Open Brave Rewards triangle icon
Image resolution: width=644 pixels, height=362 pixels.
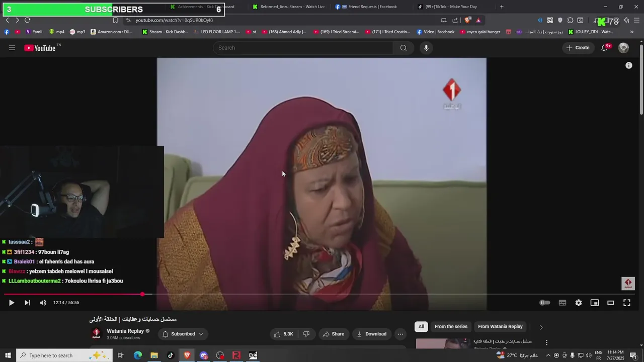(x=478, y=20)
